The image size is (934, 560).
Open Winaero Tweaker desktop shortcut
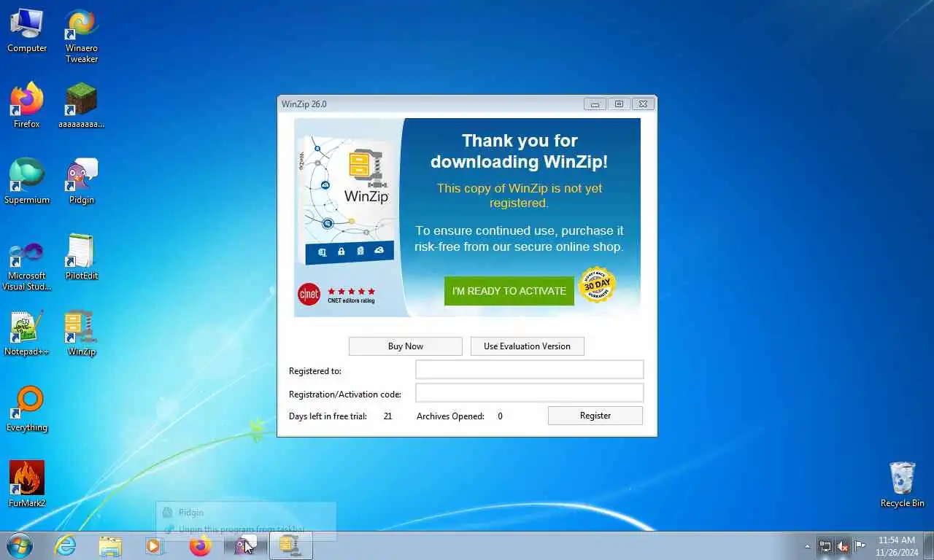point(82,36)
